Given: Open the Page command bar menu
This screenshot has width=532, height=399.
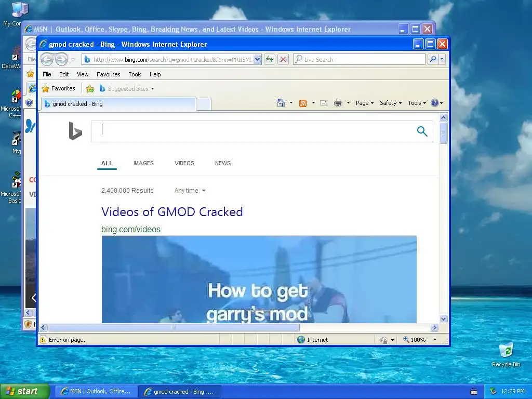Looking at the screenshot, I should [364, 103].
